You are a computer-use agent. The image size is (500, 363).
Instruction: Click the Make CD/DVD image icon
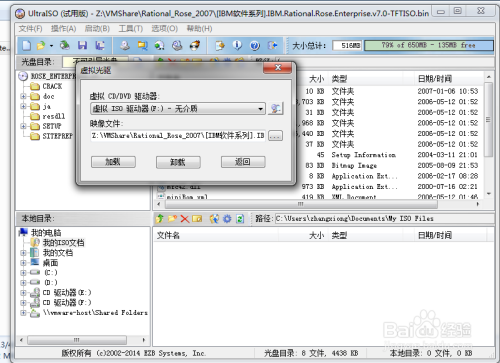(125, 45)
